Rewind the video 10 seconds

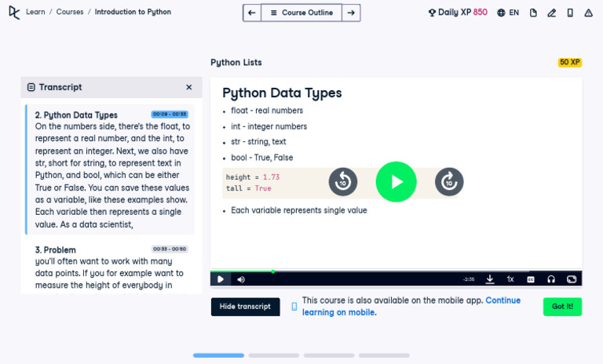point(343,182)
